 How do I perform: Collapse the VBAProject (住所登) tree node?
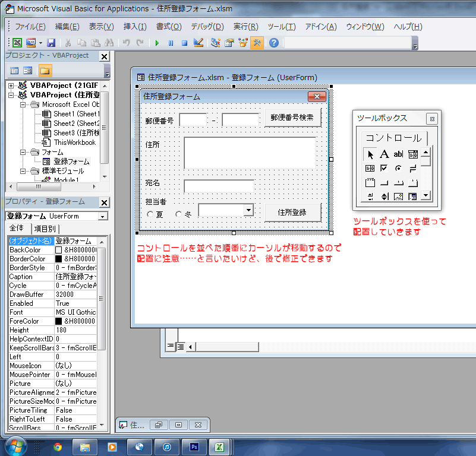tap(11, 95)
